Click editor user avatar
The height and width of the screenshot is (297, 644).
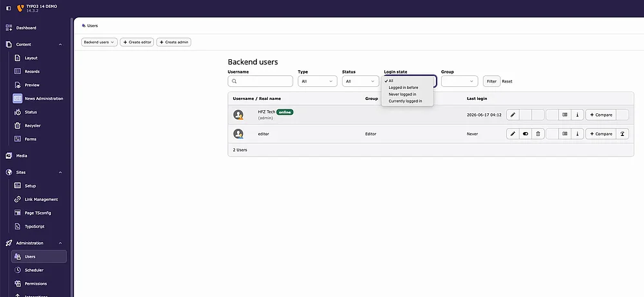(238, 134)
